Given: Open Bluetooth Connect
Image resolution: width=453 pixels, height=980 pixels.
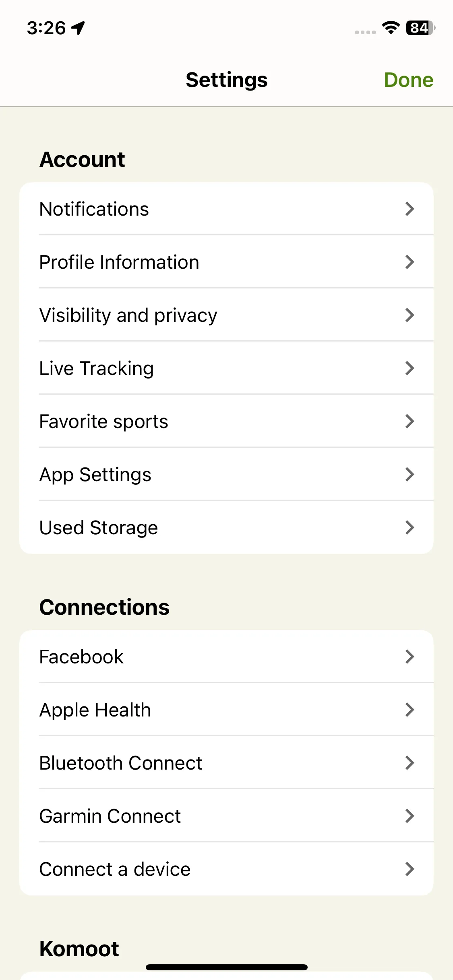Looking at the screenshot, I should (x=226, y=763).
